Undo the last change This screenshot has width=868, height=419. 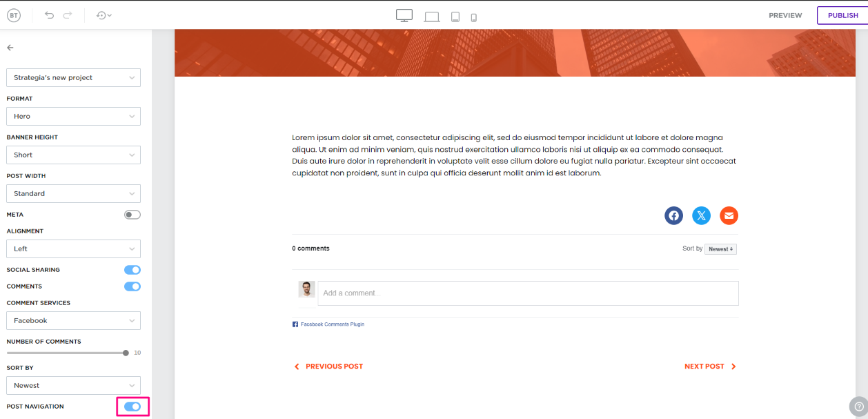[x=49, y=15]
